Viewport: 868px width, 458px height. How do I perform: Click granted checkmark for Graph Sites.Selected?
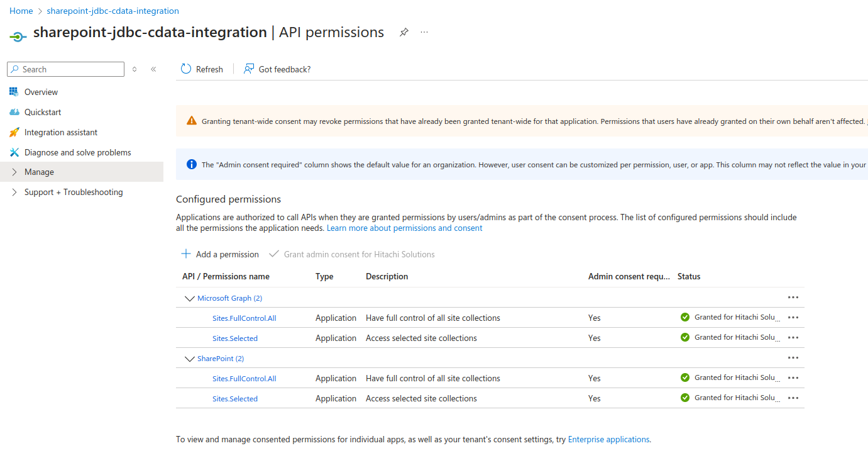coord(685,337)
